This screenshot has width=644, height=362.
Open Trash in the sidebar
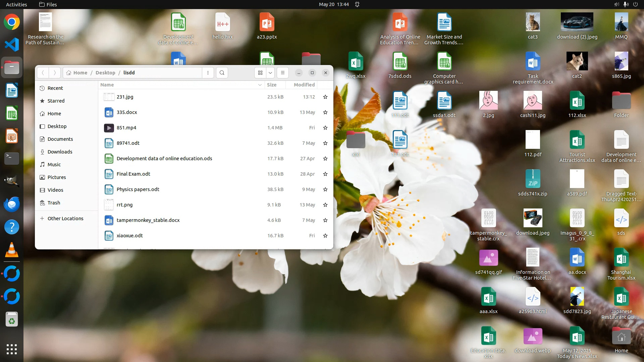click(x=54, y=203)
